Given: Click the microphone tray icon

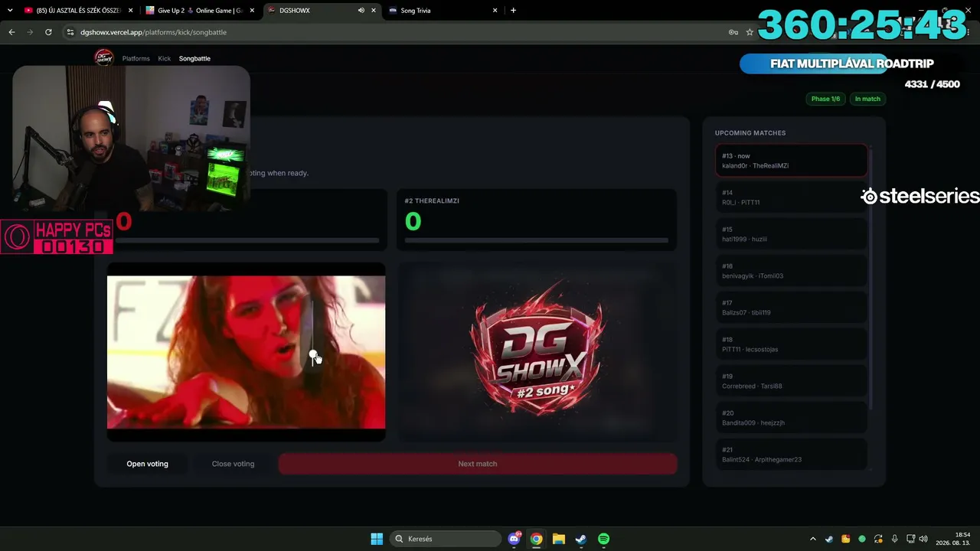Looking at the screenshot, I should [x=894, y=539].
